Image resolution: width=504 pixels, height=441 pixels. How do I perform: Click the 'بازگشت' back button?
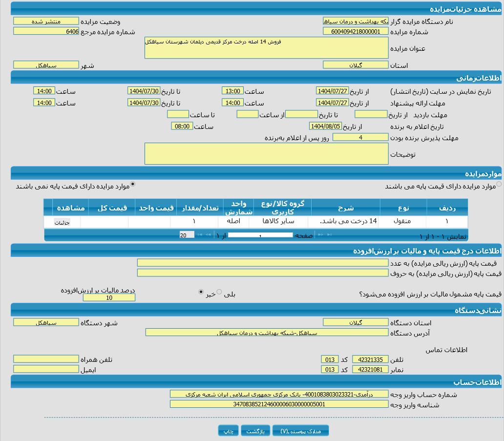[255, 431]
